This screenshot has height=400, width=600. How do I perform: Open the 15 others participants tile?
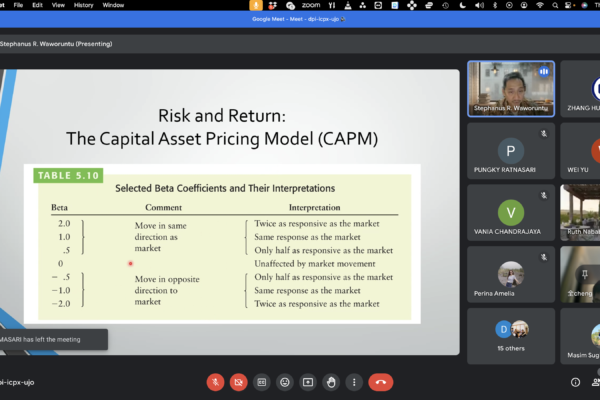tap(511, 336)
